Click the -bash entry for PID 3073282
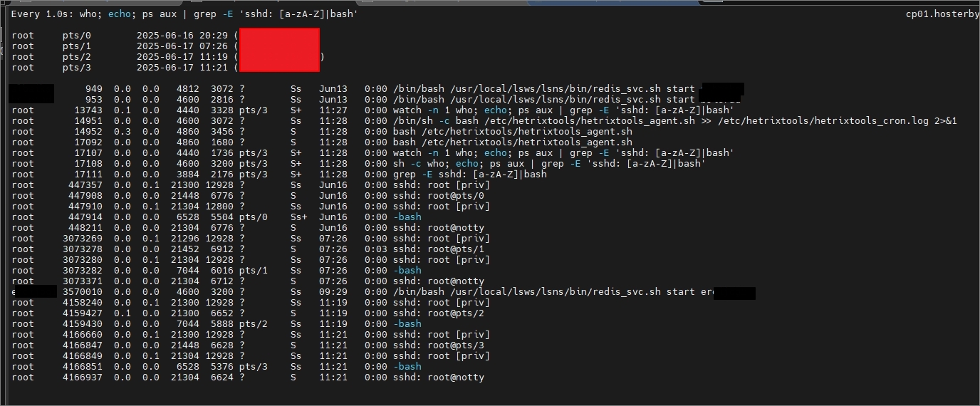Screen dimensions: 980x406 point(407,271)
